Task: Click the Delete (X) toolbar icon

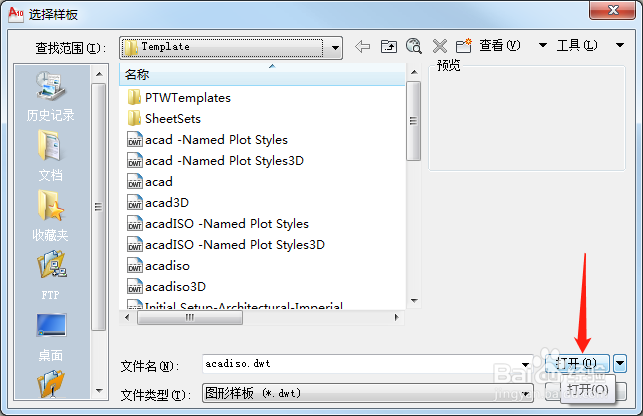Action: point(440,46)
